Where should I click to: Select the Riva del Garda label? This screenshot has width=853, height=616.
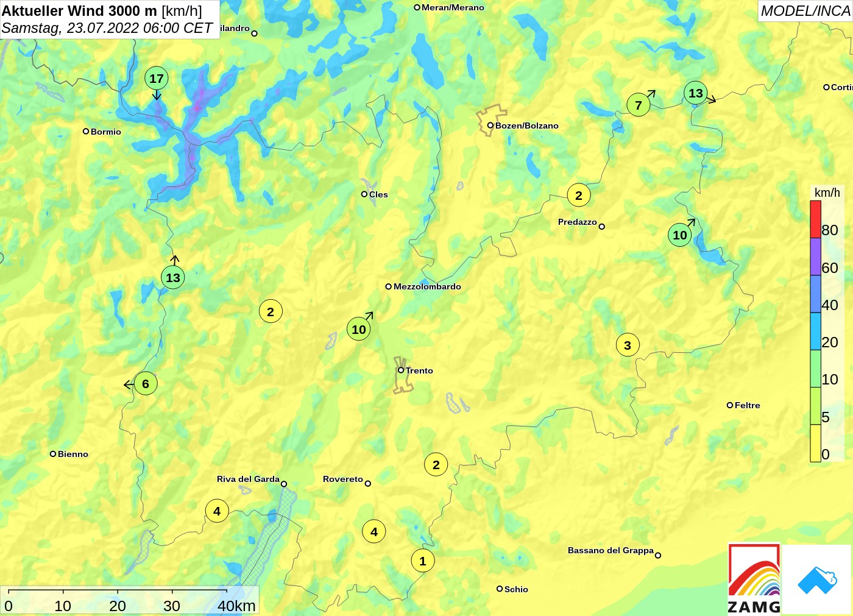pos(248,479)
